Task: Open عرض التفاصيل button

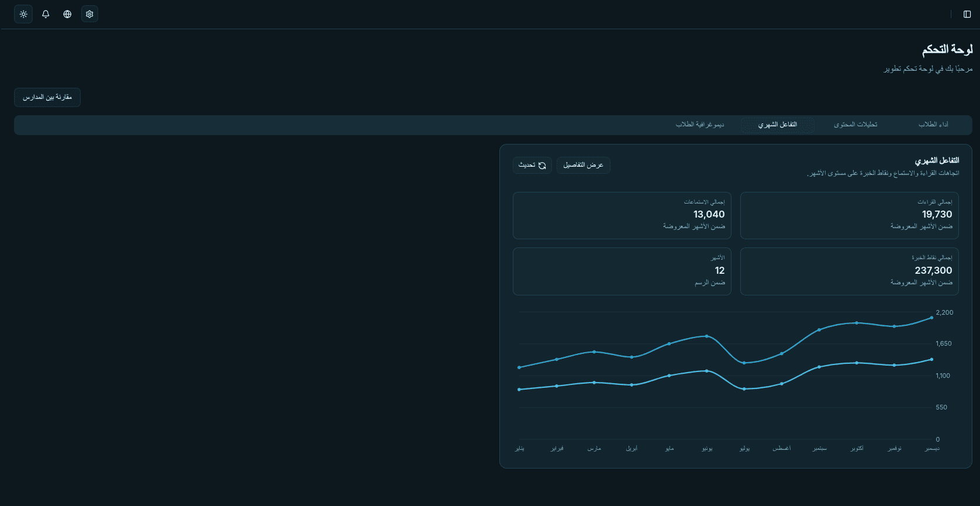Action: [583, 166]
